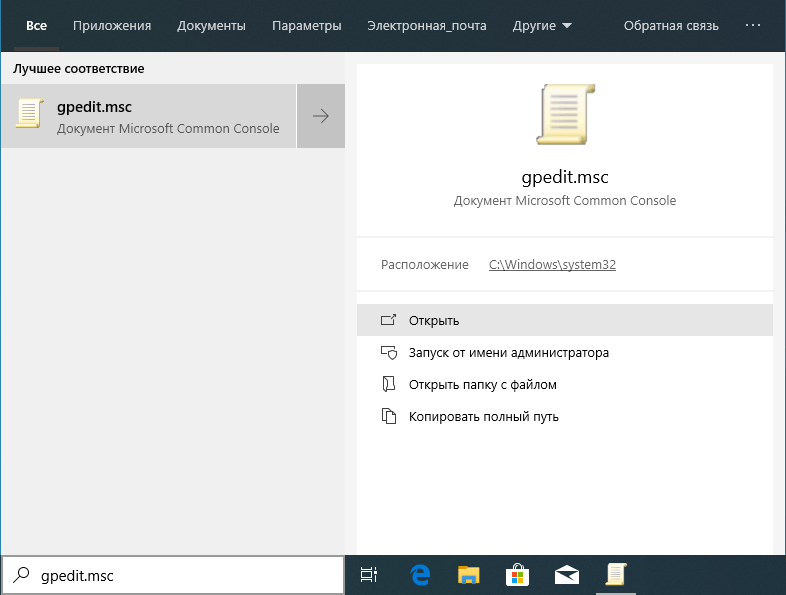
Task: Click the Лучшее соответствие heading
Action: 79,69
